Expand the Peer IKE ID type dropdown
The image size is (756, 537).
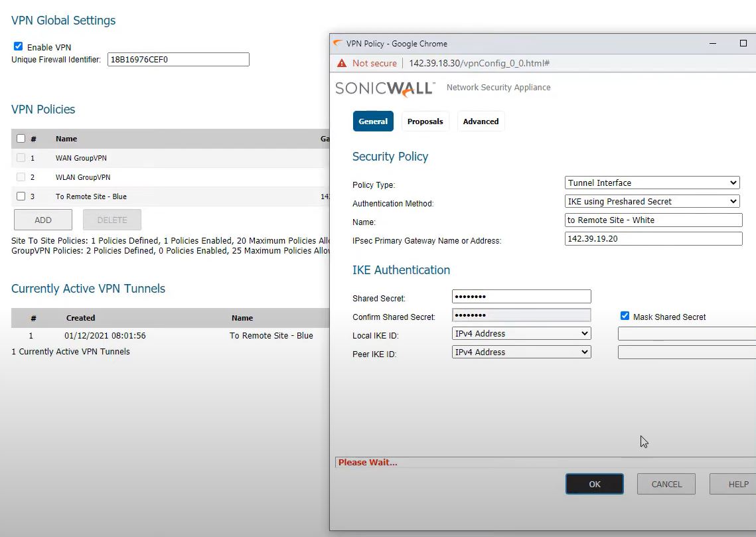click(x=521, y=352)
